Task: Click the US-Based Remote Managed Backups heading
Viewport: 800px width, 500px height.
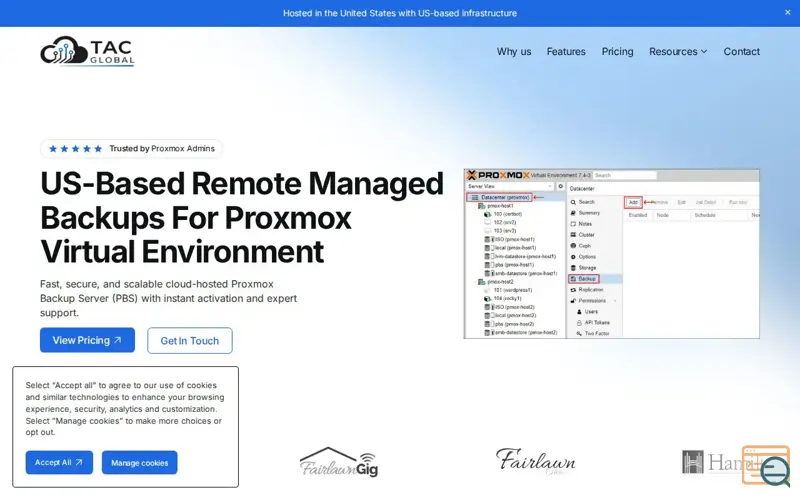Action: (x=242, y=217)
